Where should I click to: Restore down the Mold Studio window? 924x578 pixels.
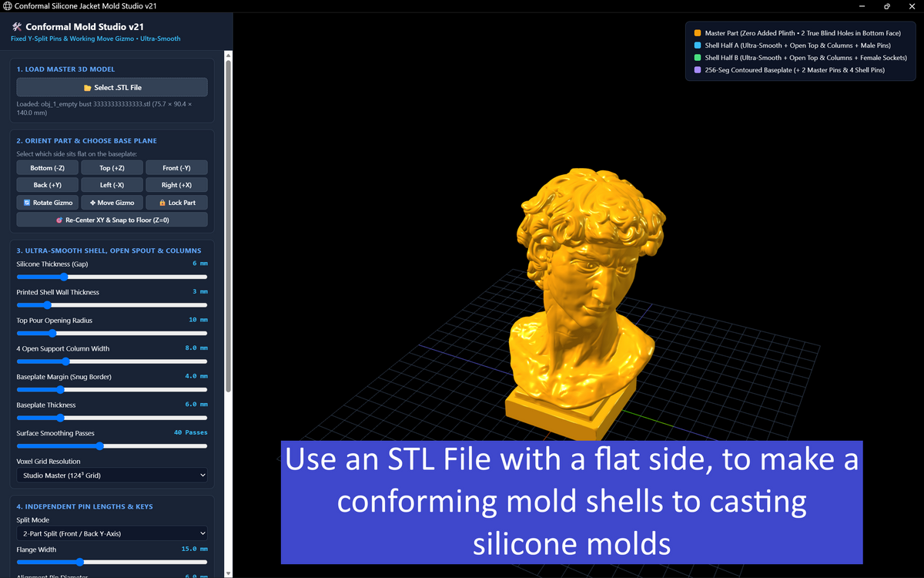(887, 6)
